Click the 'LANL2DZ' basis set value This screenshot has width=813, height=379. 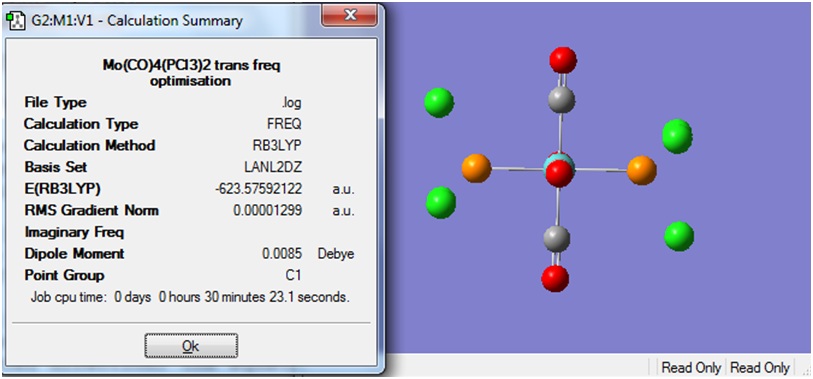point(273,167)
